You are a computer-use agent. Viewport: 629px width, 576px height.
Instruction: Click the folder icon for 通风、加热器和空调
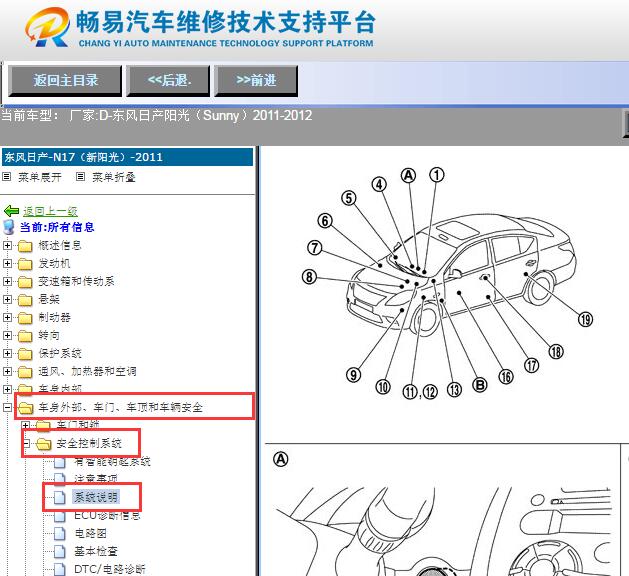click(x=25, y=372)
